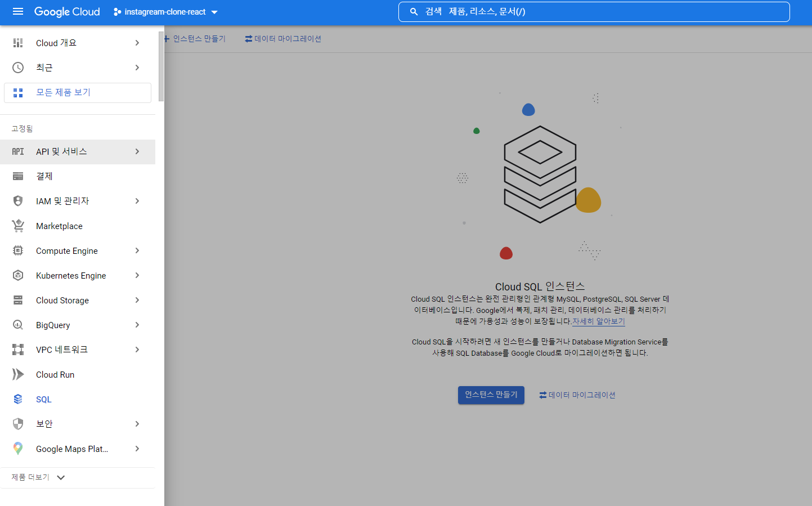The image size is (812, 506).
Task: Expand the Cloud 개요 submenu arrow
Action: tap(137, 43)
